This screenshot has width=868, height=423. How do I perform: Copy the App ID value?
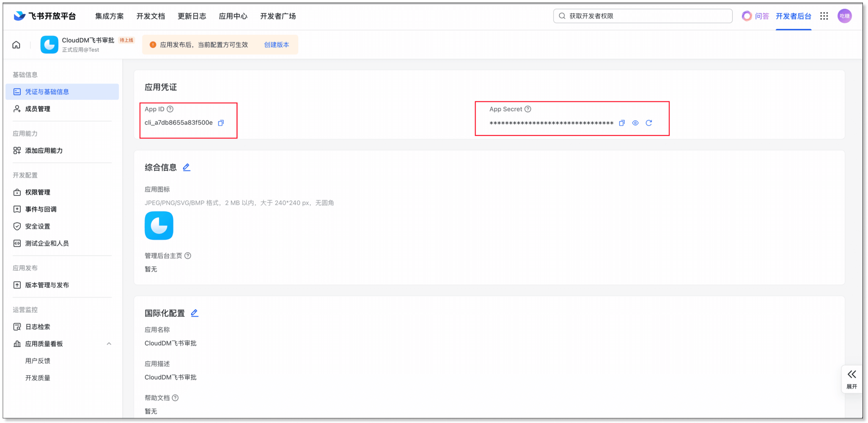(221, 123)
